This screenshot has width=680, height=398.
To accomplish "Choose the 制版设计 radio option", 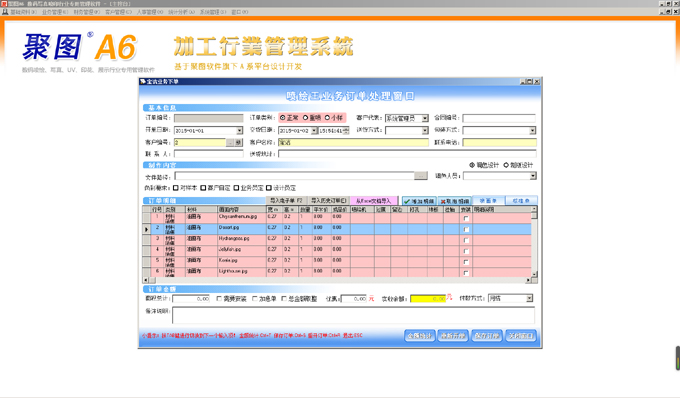I will [x=506, y=165].
